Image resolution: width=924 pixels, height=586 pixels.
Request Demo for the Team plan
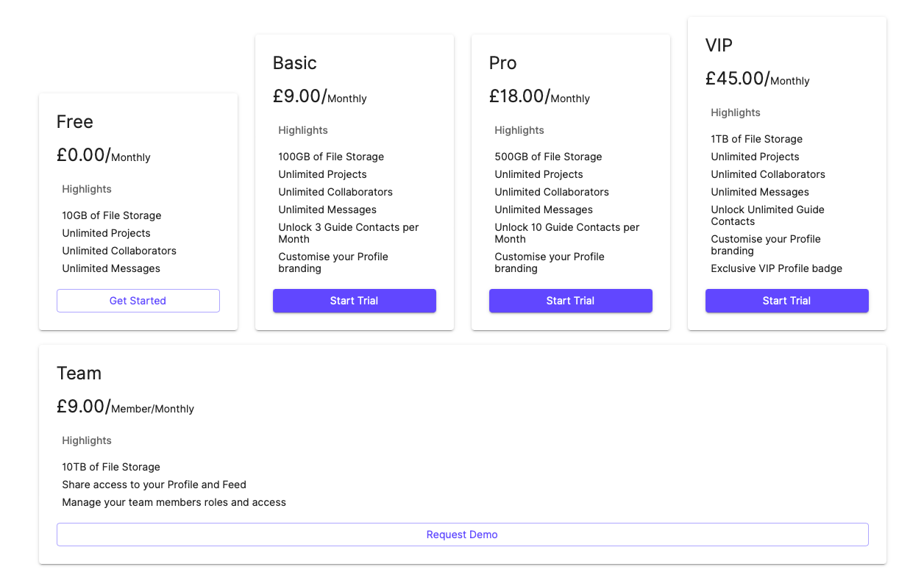[x=463, y=535]
